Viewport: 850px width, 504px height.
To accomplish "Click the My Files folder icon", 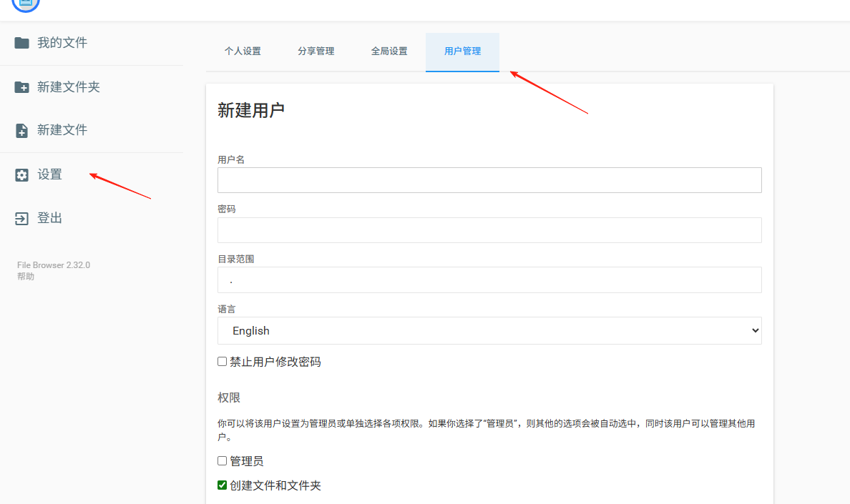I will (21, 43).
